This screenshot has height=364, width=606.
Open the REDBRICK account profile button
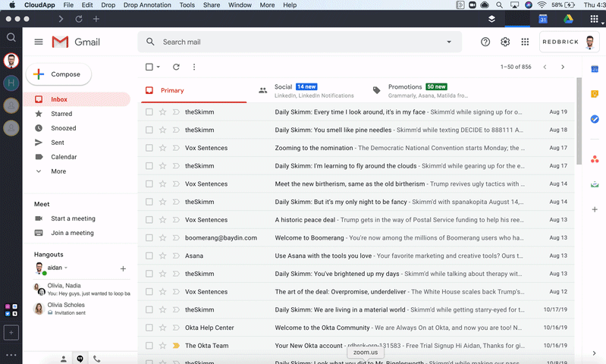(569, 42)
